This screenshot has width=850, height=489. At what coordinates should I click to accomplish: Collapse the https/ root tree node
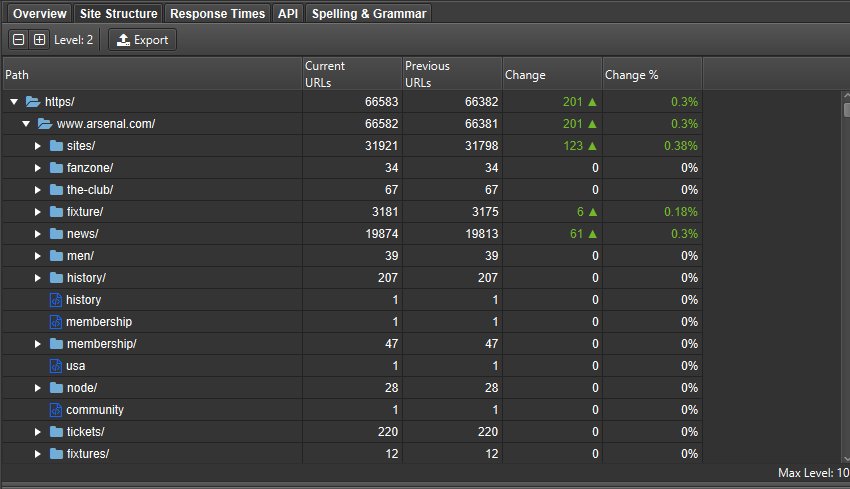(x=14, y=102)
